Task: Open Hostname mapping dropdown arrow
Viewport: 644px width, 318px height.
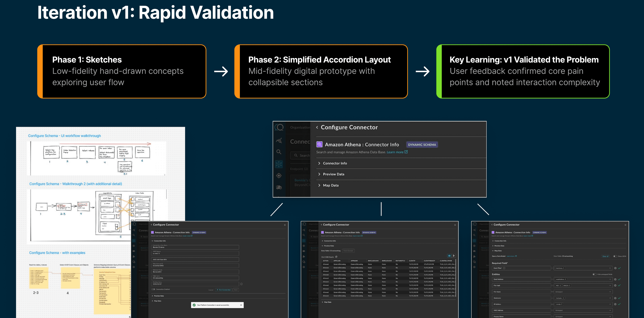Action: point(610,298)
